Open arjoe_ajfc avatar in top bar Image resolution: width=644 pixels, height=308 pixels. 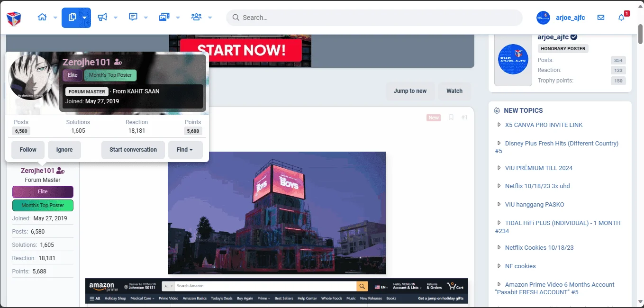(543, 18)
